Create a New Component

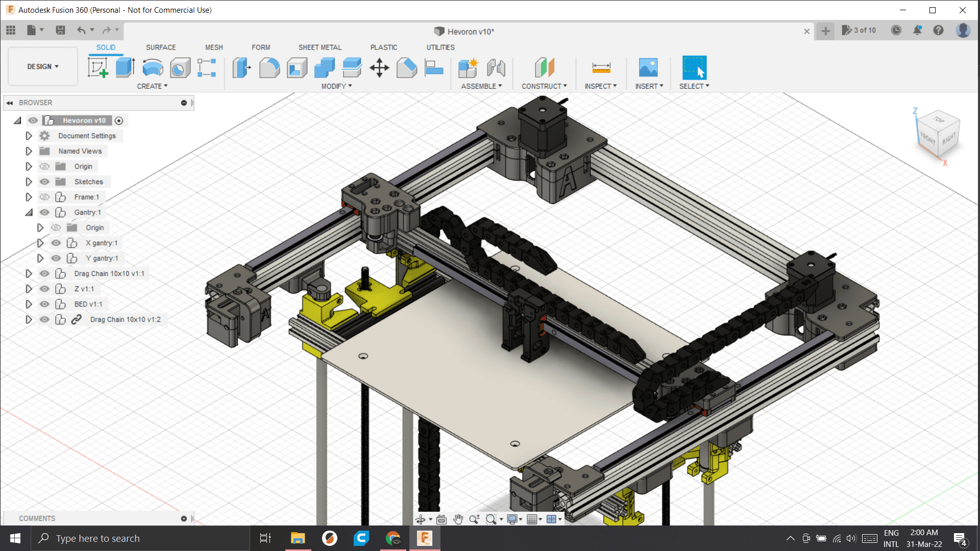pos(468,67)
